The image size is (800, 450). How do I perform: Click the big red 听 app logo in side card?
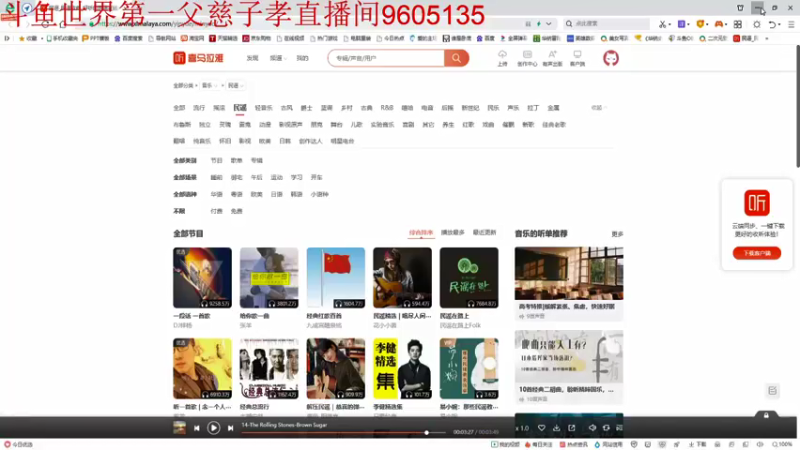757,203
